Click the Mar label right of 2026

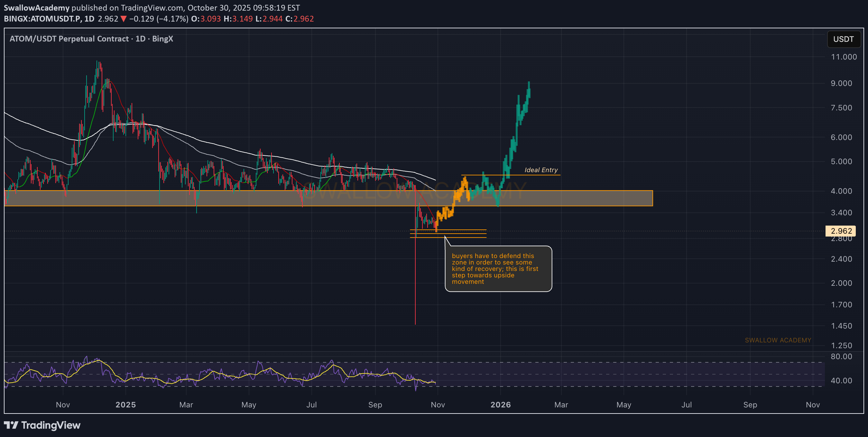pyautogui.click(x=561, y=404)
